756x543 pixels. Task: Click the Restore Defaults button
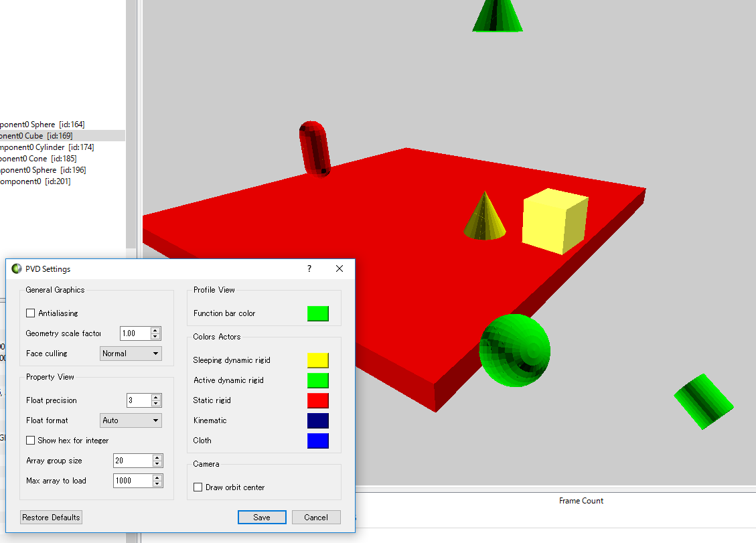(51, 517)
